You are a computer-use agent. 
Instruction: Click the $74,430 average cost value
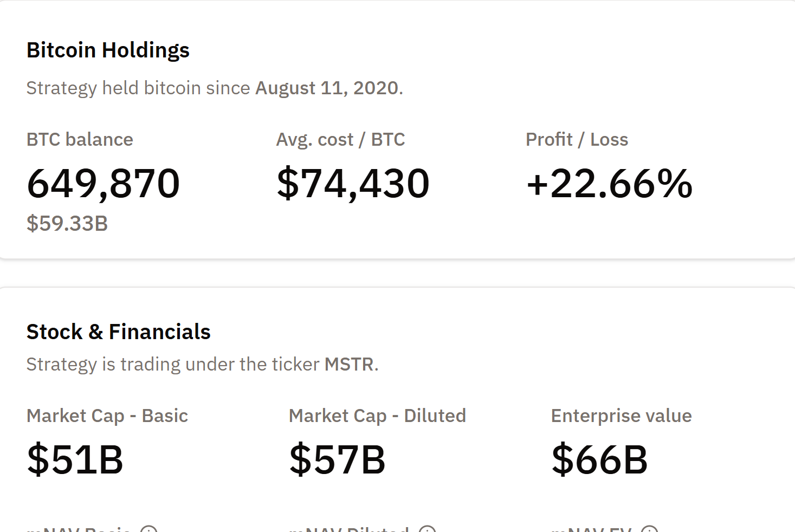click(353, 183)
